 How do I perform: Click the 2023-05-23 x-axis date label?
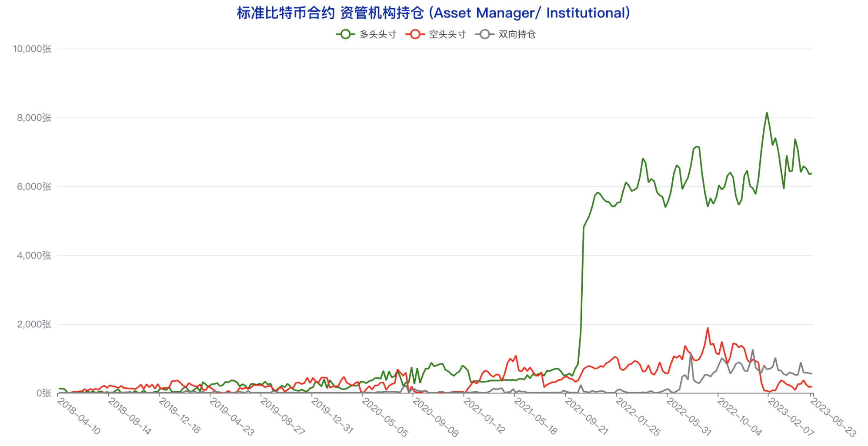[833, 417]
